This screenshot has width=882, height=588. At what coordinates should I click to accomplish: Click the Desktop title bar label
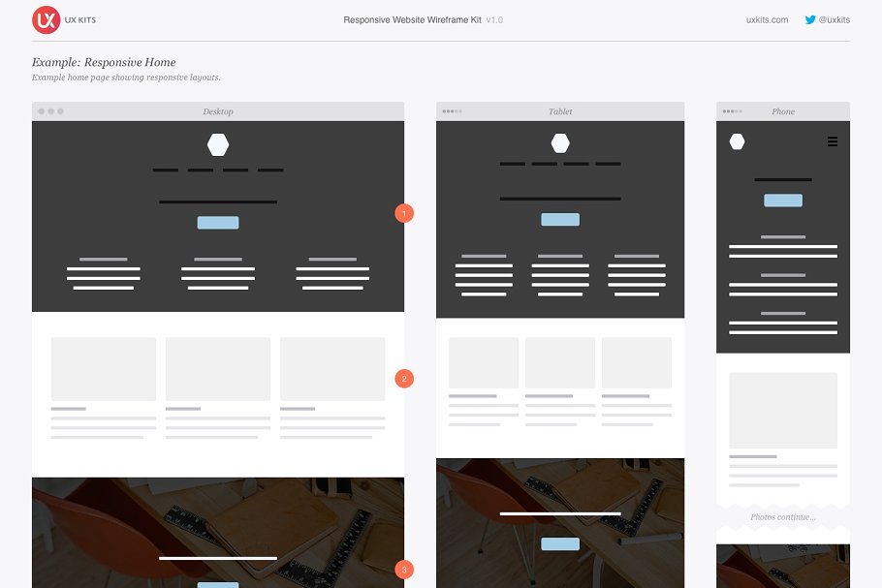218,111
